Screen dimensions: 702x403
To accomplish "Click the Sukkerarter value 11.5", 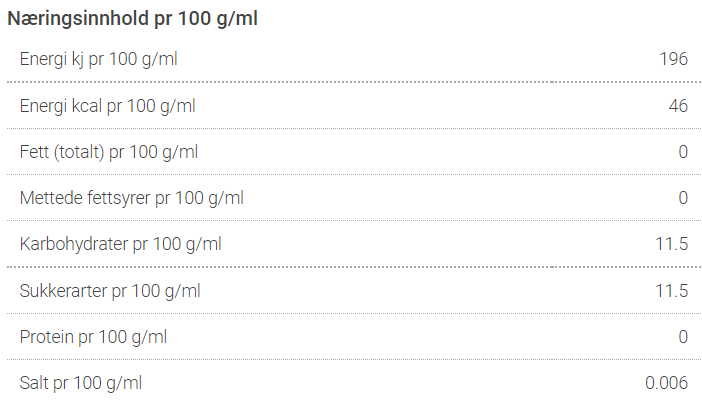I will (x=672, y=291).
